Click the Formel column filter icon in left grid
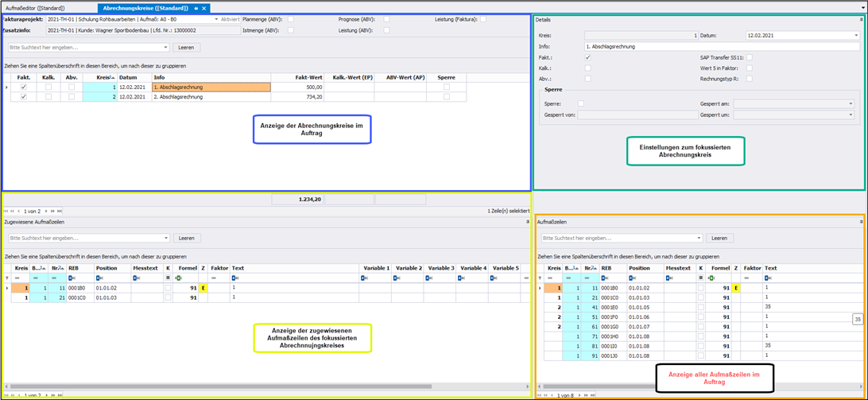This screenshot has width=868, height=400. tap(179, 278)
